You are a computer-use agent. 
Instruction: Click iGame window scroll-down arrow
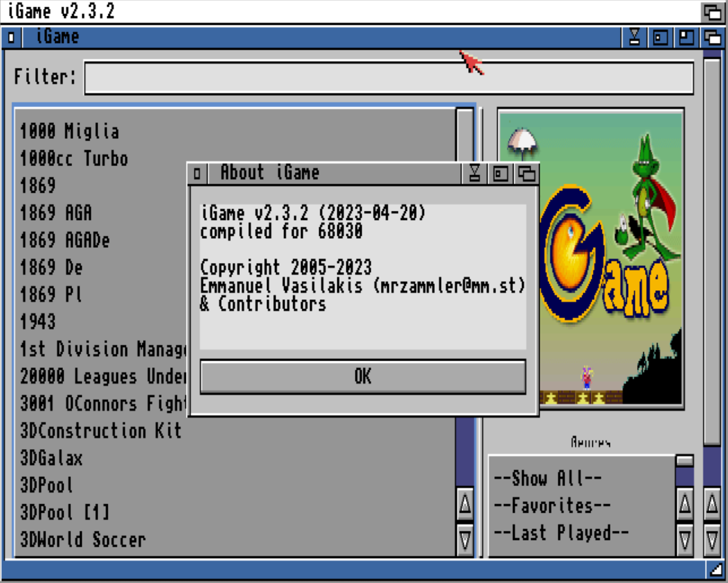pyautogui.click(x=712, y=539)
